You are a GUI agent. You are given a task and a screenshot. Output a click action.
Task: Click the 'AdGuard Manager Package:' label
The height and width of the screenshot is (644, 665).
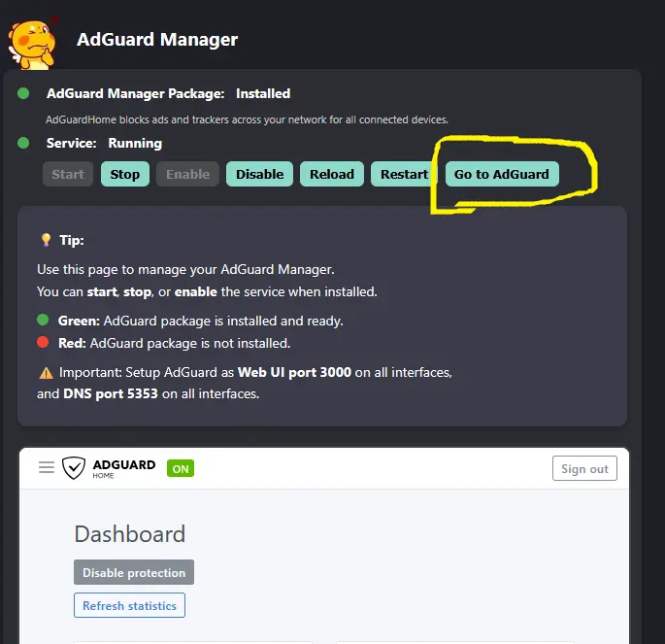(x=135, y=93)
